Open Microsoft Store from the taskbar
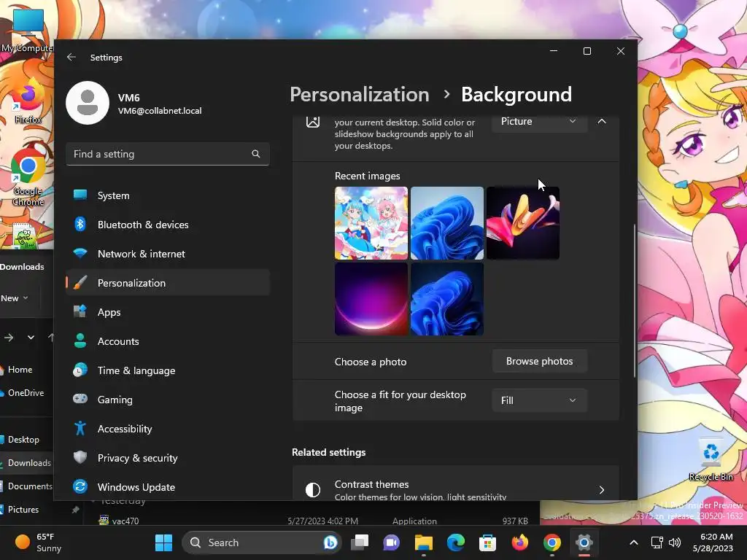747x560 pixels. (x=487, y=542)
